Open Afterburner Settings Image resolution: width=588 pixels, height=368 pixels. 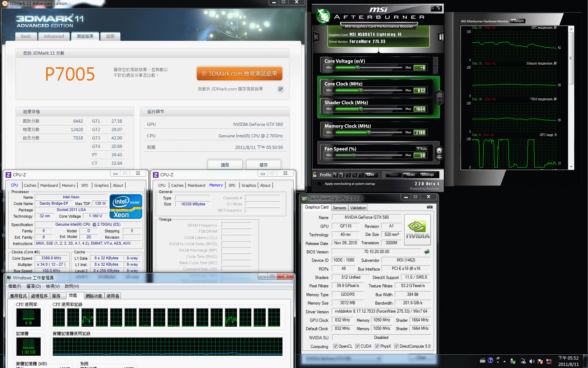click(427, 175)
